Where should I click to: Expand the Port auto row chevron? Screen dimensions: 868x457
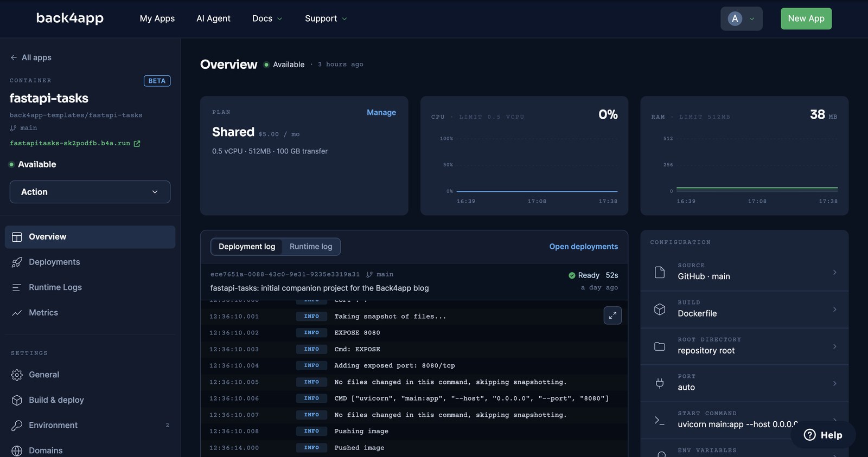(x=834, y=383)
